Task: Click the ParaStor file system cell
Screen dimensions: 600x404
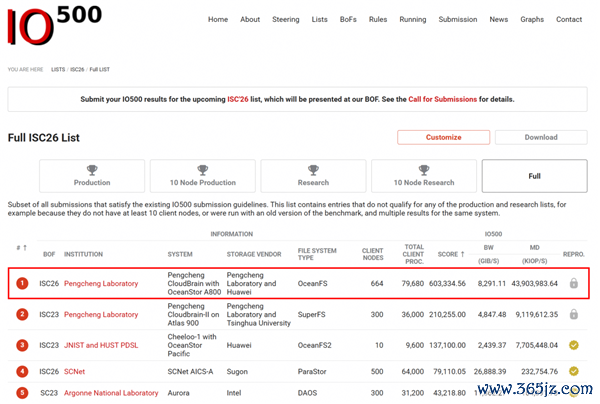Action: pos(312,371)
